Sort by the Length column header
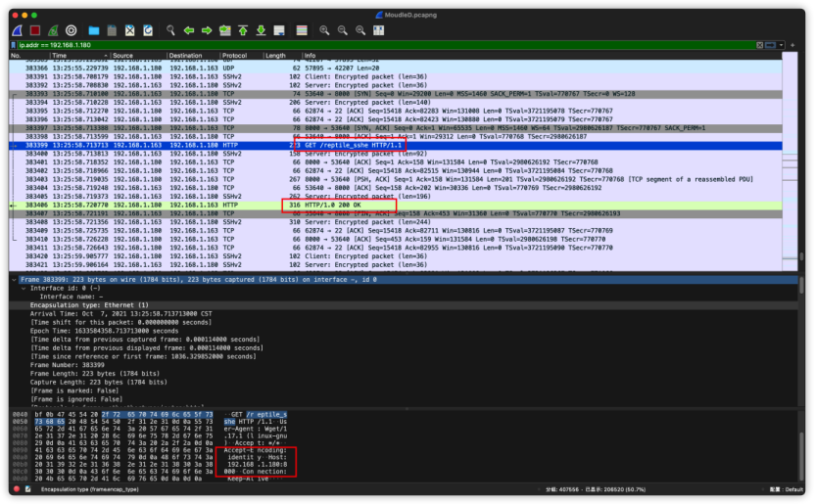This screenshot has width=814, height=504. (282, 56)
